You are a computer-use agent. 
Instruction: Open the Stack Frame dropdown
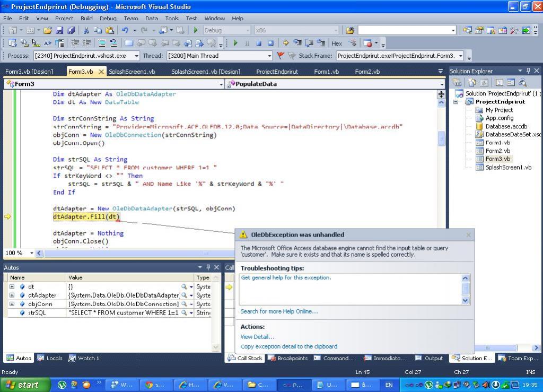[x=461, y=56]
